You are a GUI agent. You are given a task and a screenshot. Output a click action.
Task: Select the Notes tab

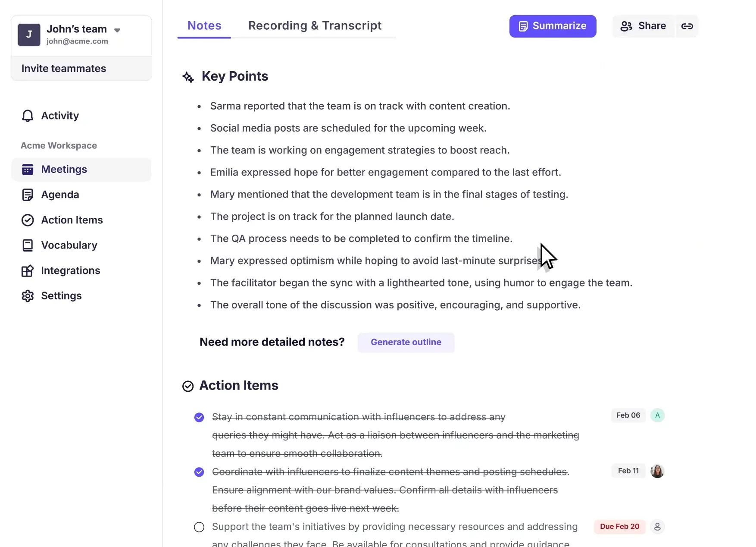(204, 25)
